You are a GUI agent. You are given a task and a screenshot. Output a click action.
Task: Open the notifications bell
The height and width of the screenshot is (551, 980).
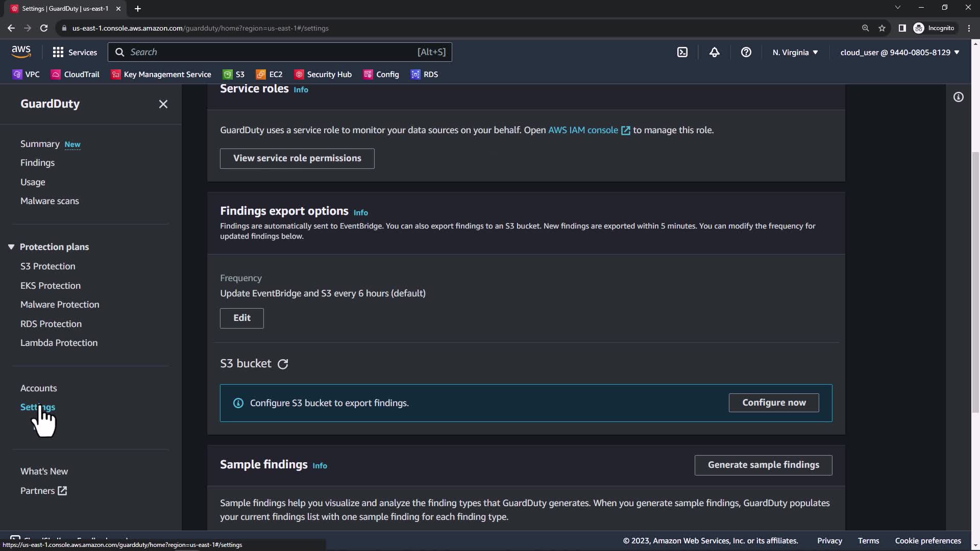coord(714,52)
